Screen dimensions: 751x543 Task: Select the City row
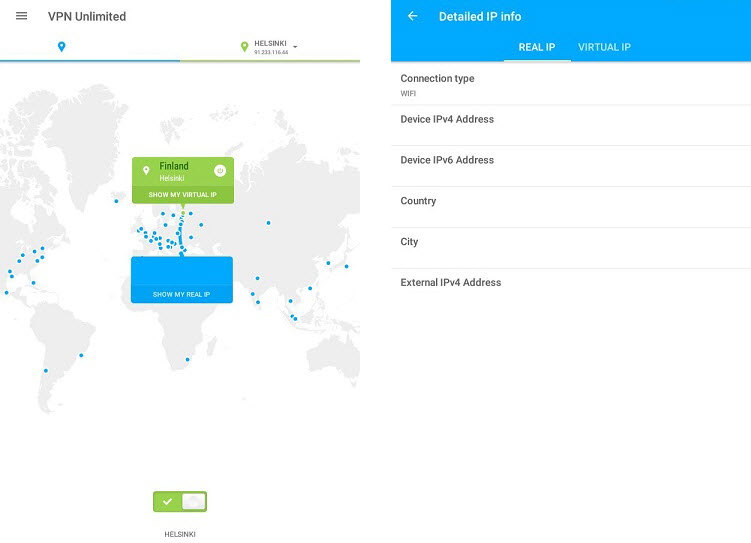[571, 248]
